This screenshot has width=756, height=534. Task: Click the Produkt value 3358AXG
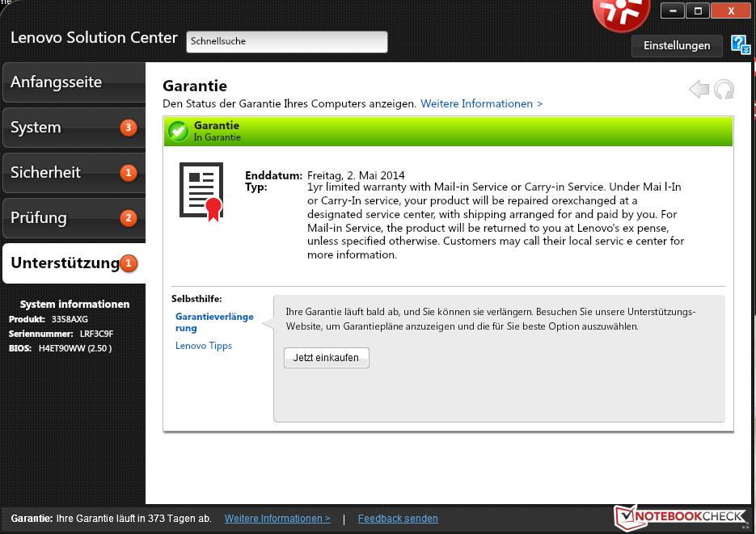coord(70,319)
